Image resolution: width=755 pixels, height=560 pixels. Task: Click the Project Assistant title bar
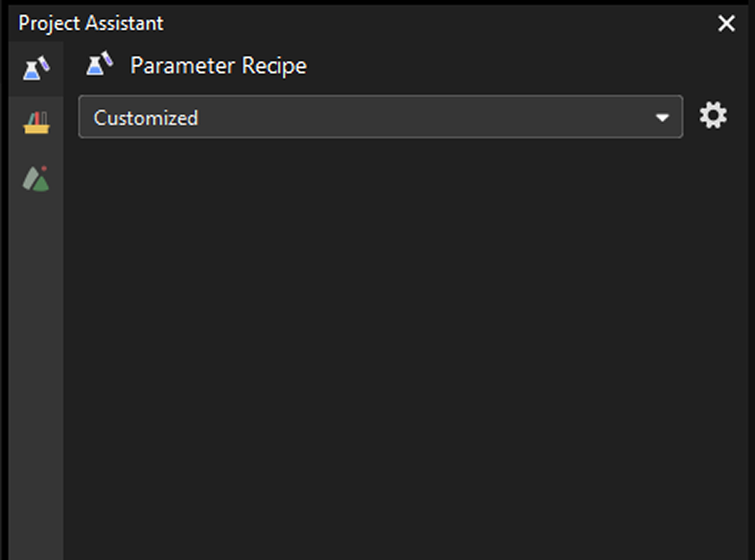pos(389,23)
